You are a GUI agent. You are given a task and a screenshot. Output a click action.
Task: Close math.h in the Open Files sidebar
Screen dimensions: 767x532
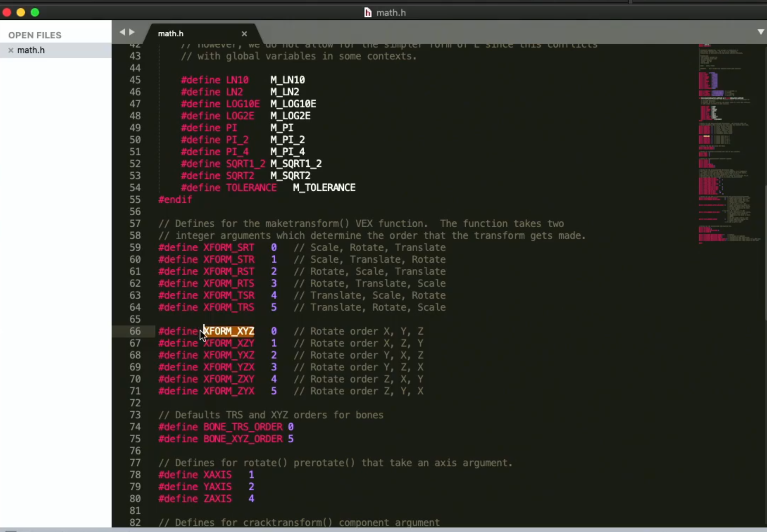[11, 50]
